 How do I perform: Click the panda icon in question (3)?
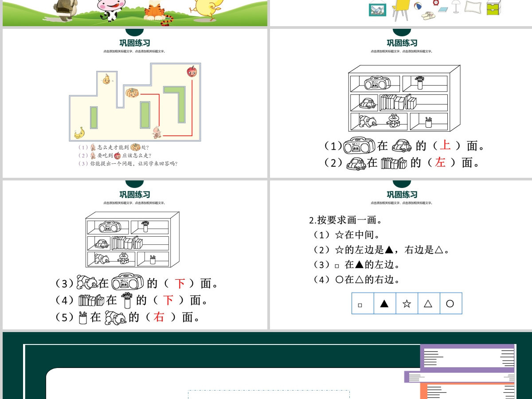87,282
